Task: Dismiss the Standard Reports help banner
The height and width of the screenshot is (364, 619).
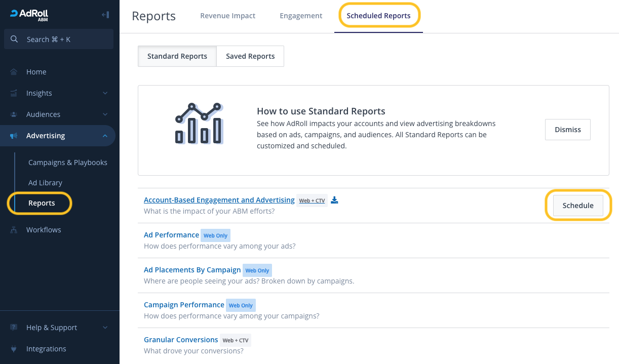Action: 567,130
